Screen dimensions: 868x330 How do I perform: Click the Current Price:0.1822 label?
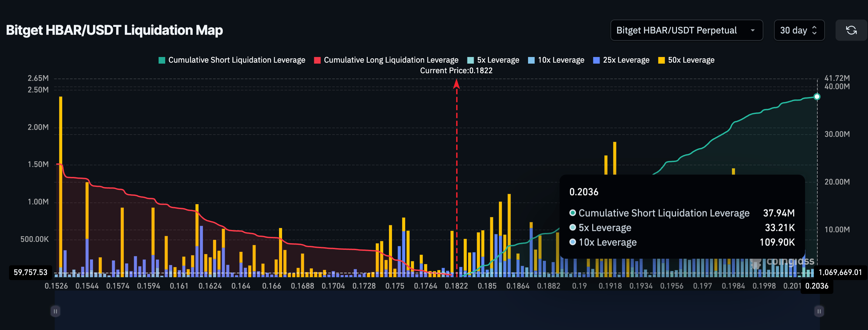456,71
